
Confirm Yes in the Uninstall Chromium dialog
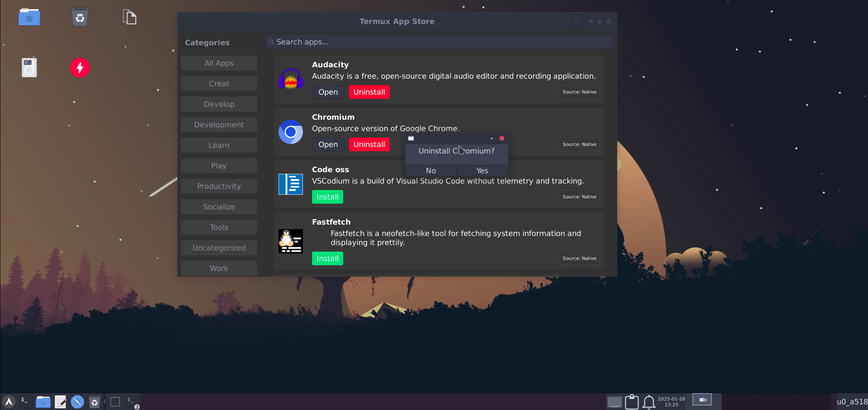[x=482, y=171]
